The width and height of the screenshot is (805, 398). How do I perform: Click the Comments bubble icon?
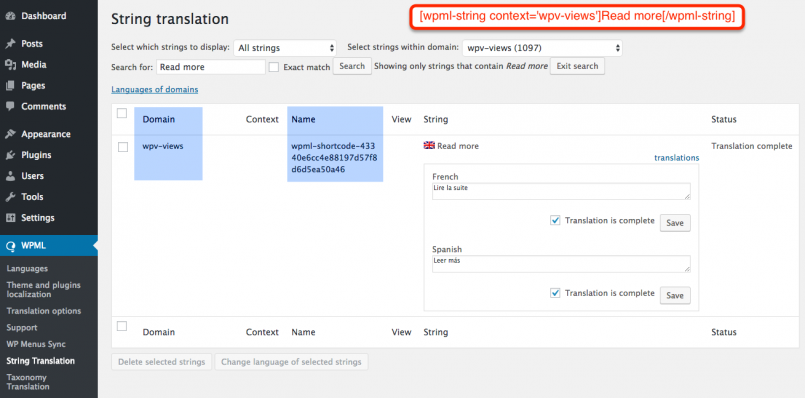[10, 106]
